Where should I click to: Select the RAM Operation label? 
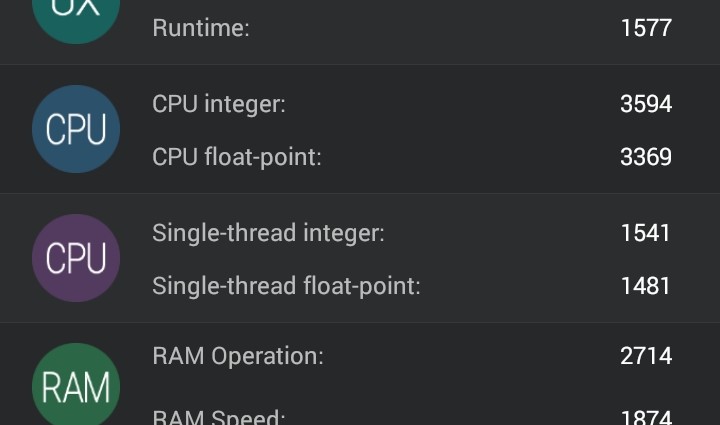coord(237,356)
